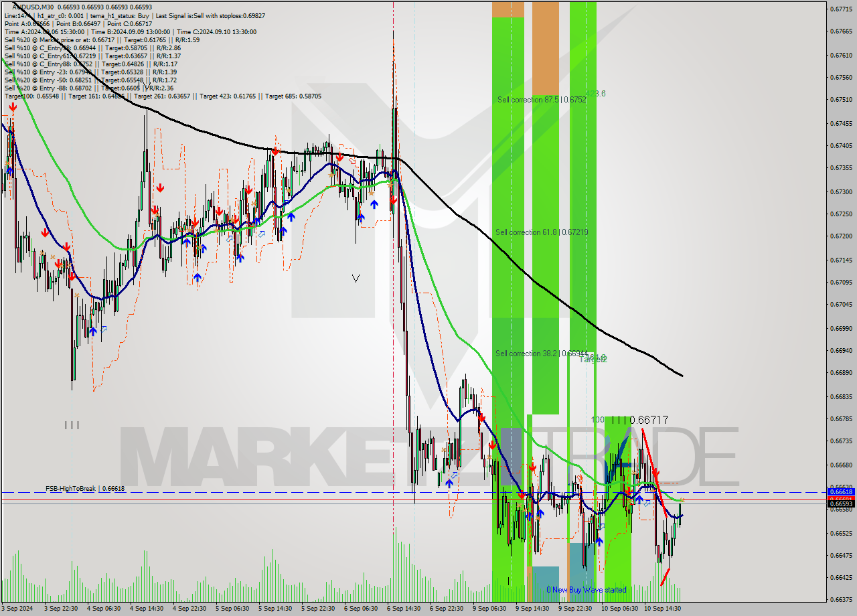Click the 0.67250 price axis label
Image resolution: width=857 pixels, height=616 pixels.
point(841,214)
